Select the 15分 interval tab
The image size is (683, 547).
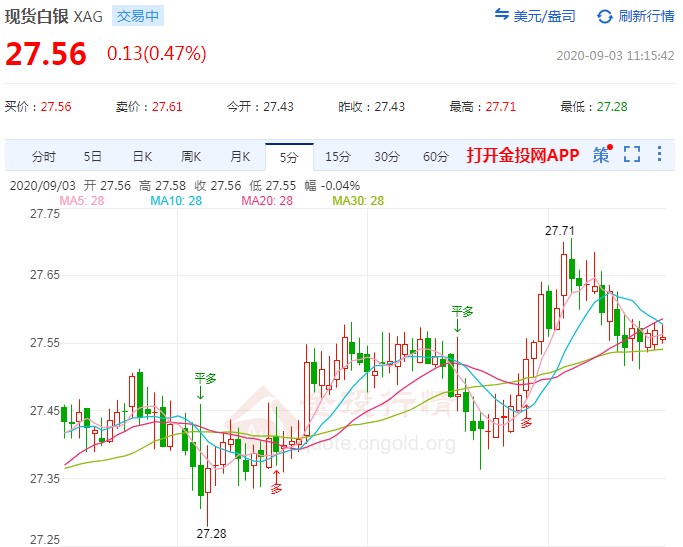338,156
